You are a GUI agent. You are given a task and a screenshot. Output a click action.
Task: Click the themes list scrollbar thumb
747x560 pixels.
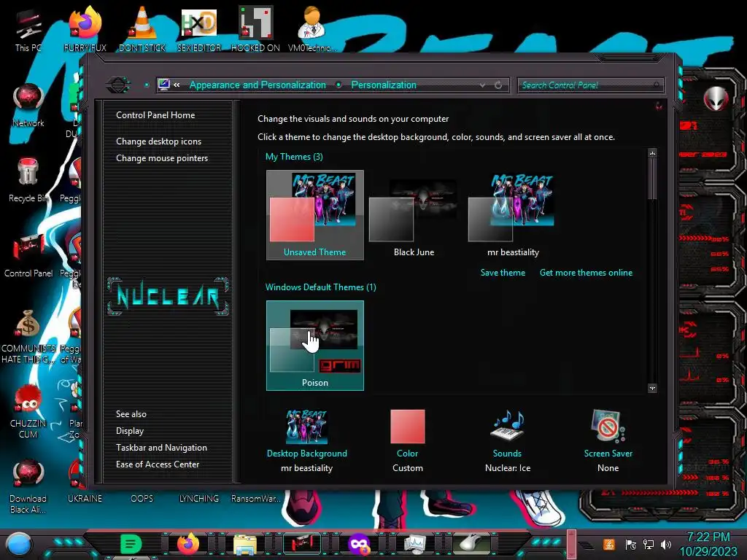point(652,179)
